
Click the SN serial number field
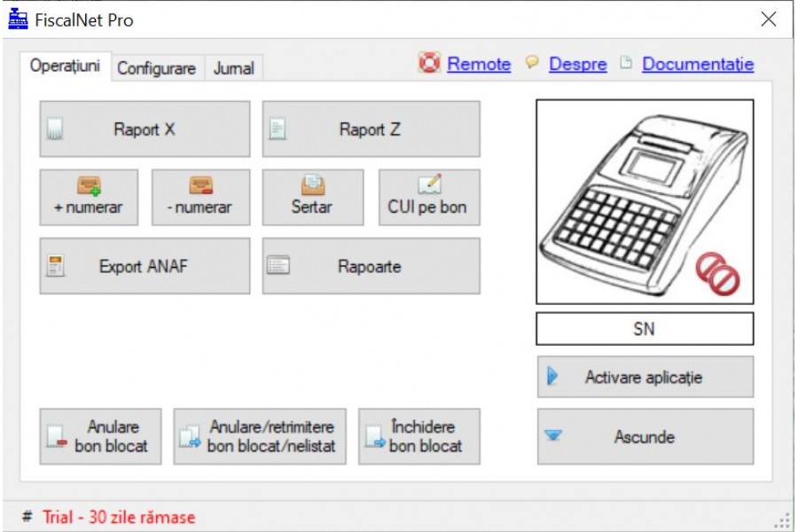coord(645,329)
